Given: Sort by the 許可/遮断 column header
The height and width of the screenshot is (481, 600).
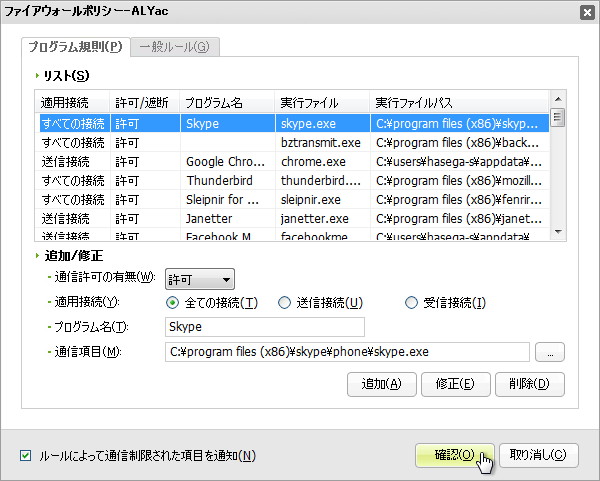Looking at the screenshot, I should [145, 103].
